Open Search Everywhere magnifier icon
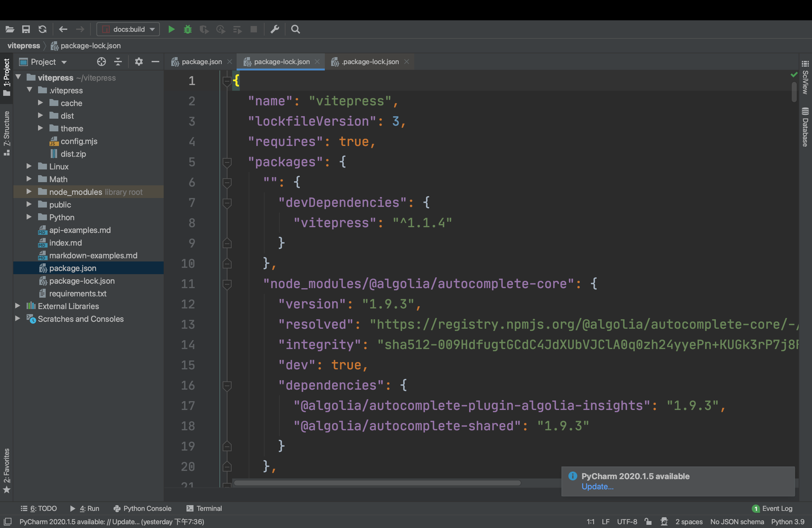This screenshot has height=528, width=812. [295, 30]
